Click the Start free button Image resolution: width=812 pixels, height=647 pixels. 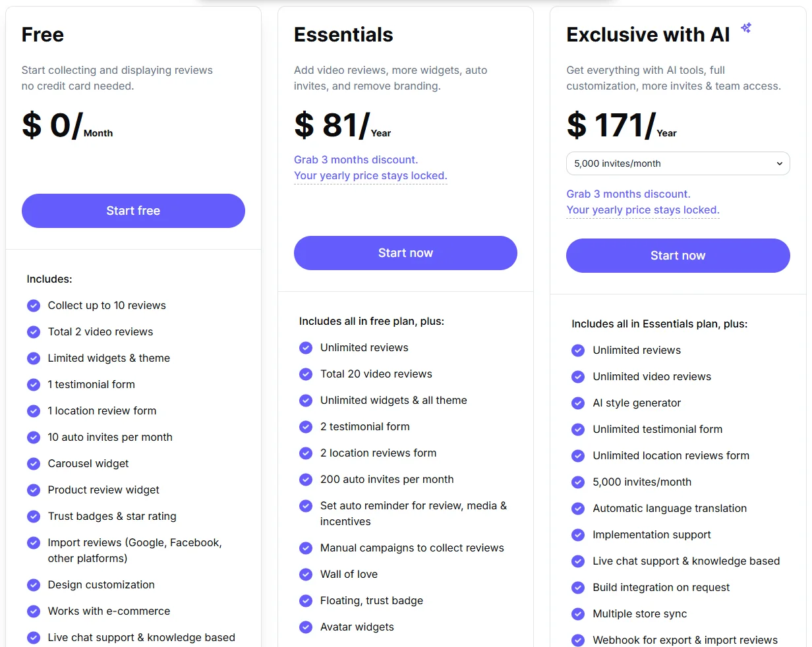(x=133, y=210)
